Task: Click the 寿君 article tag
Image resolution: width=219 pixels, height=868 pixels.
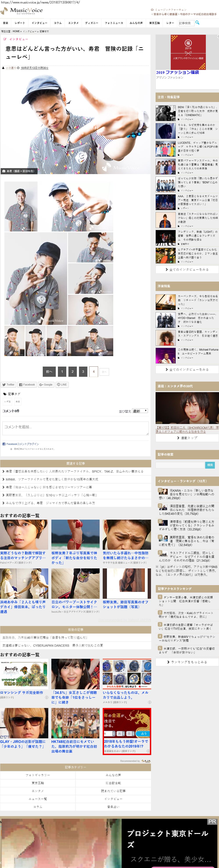Action: point(18,401)
